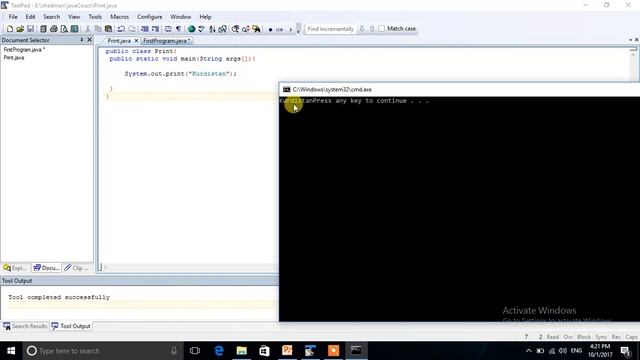
Task: Click the taskbar search box
Action: pos(102,351)
